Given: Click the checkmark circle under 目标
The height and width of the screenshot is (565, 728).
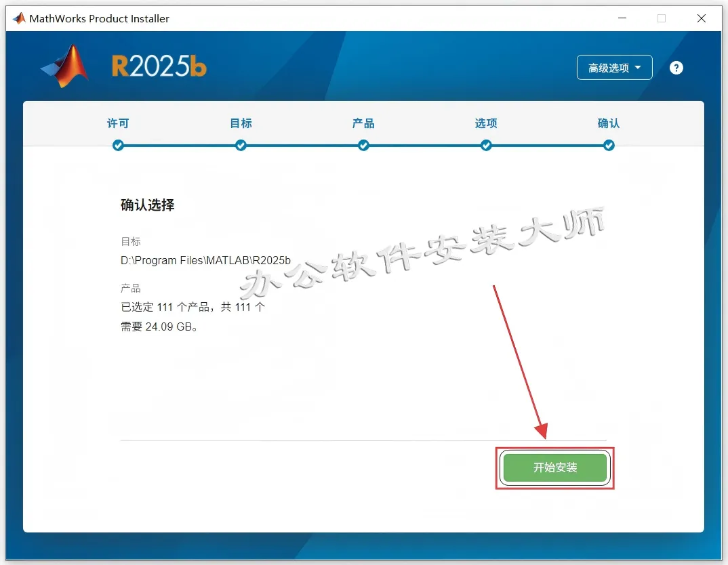Looking at the screenshot, I should coord(241,146).
